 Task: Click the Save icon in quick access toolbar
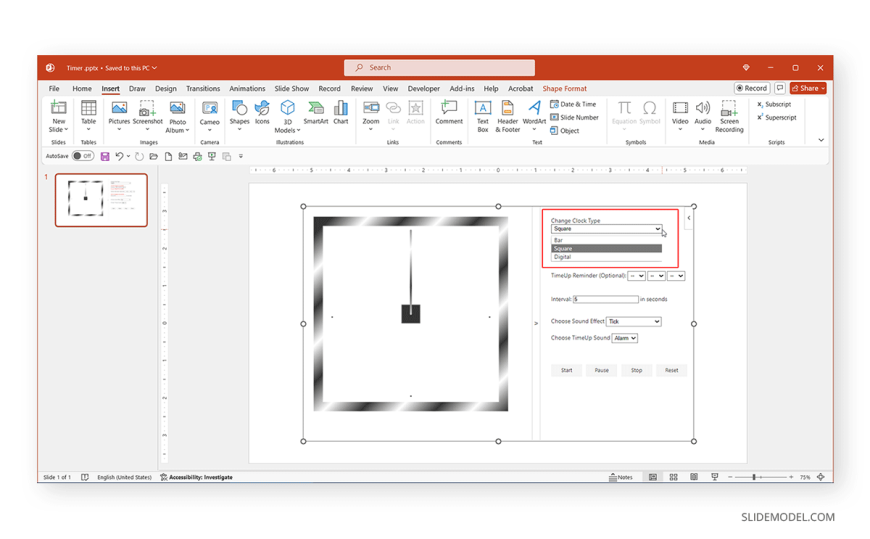pos(105,157)
